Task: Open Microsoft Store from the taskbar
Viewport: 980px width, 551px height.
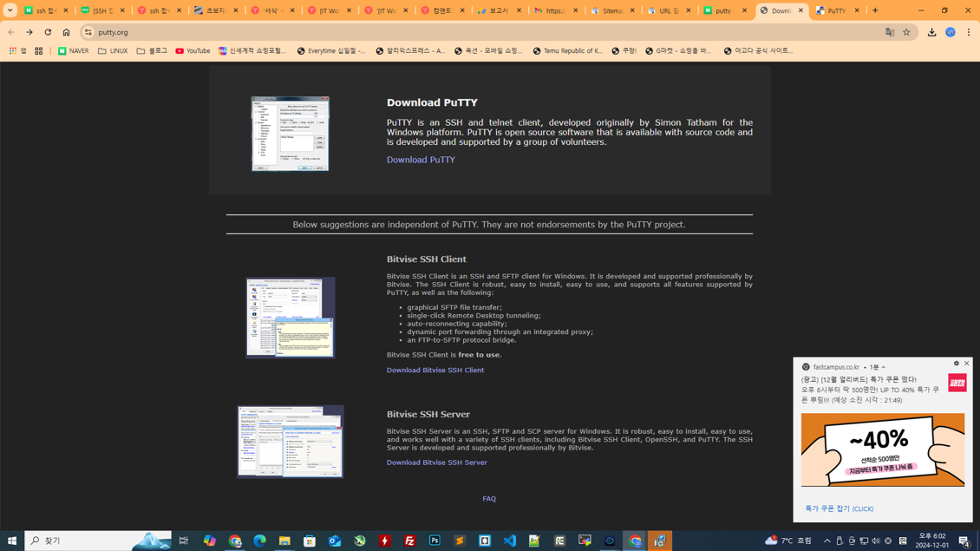Action: (310, 541)
